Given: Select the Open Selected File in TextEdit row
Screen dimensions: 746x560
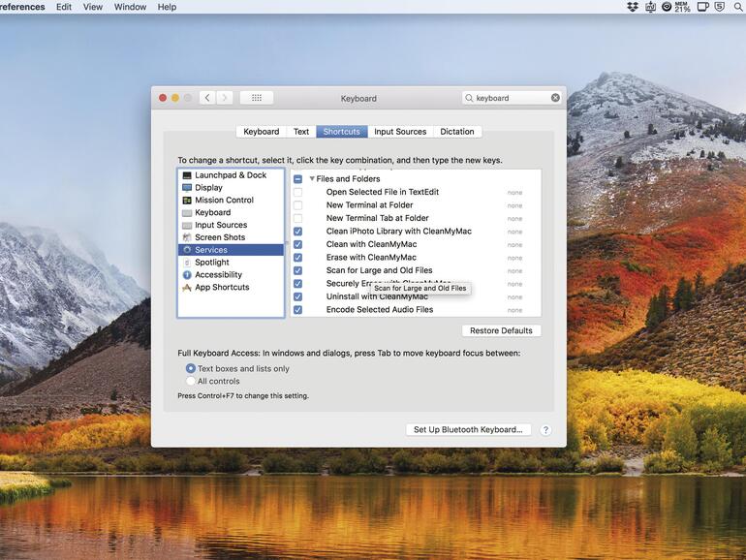Looking at the screenshot, I should point(416,192).
